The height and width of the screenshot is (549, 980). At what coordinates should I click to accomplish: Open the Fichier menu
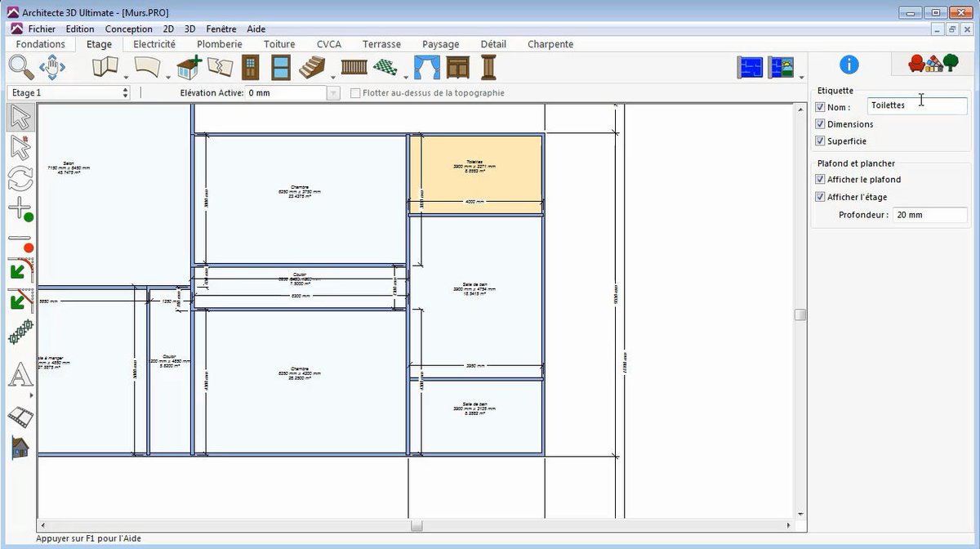pyautogui.click(x=42, y=29)
